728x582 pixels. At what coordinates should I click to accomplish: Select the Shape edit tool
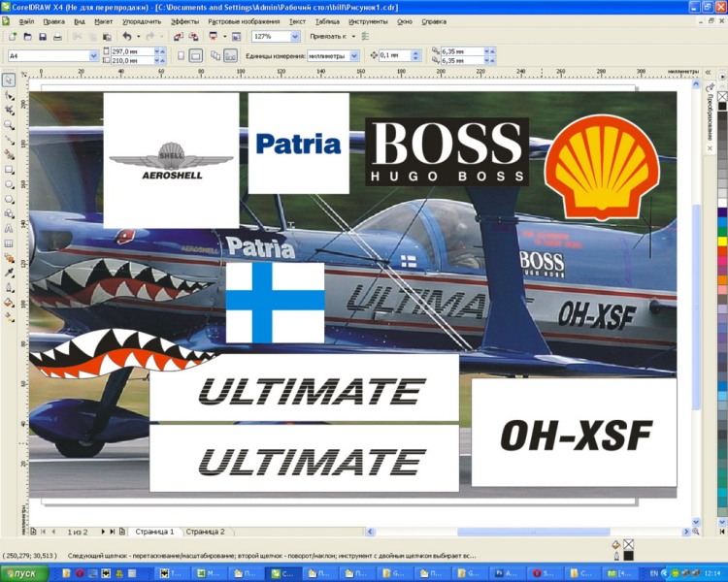9,95
